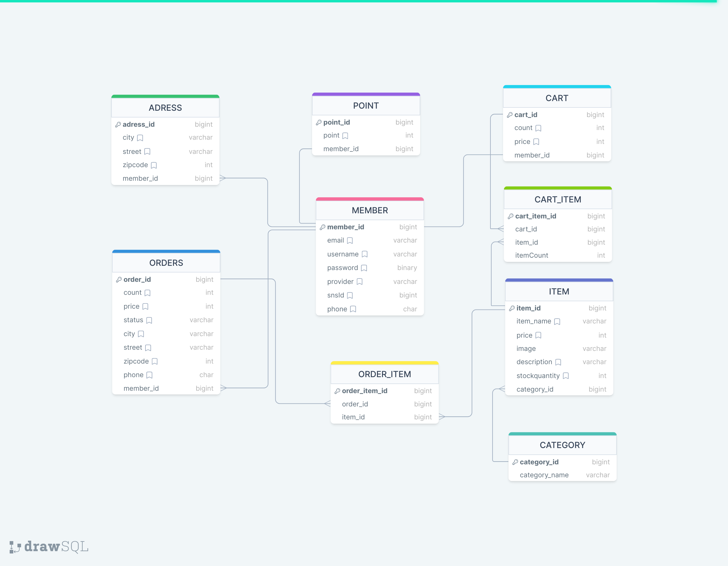Image resolution: width=728 pixels, height=566 pixels.
Task: Select the ITEM table header
Action: click(559, 291)
